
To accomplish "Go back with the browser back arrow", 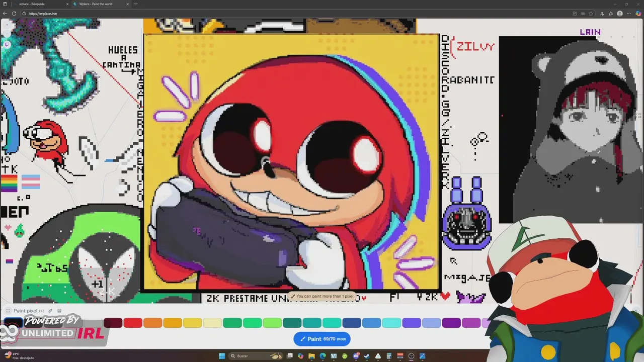I will pyautogui.click(x=5, y=14).
